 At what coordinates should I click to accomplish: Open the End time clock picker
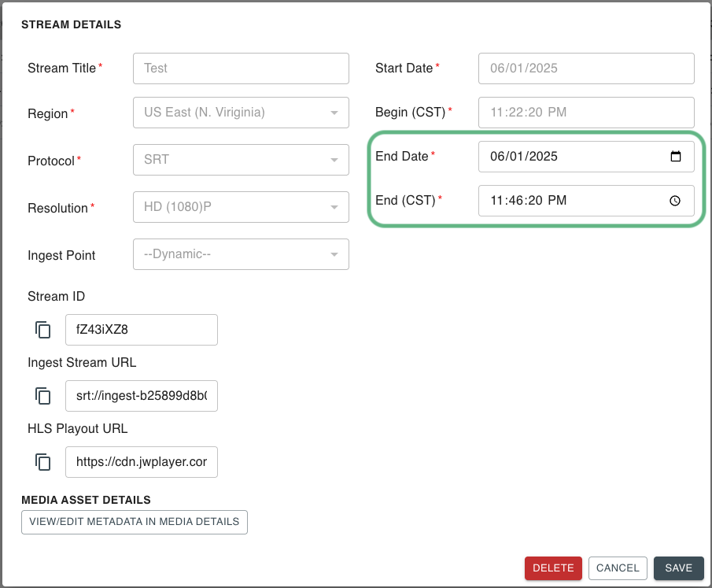(675, 201)
